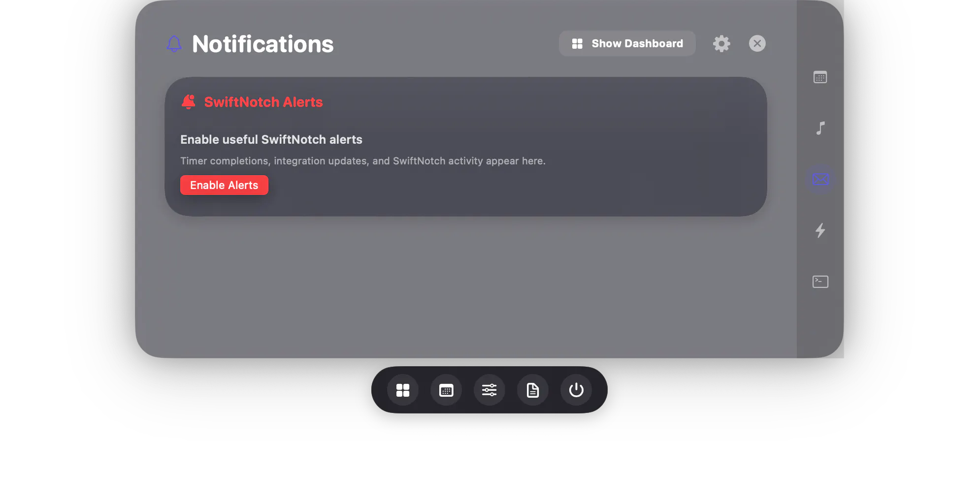Click the bell icon beside Notifications title
Image resolution: width=980 pixels, height=504 pixels.
pos(174,44)
